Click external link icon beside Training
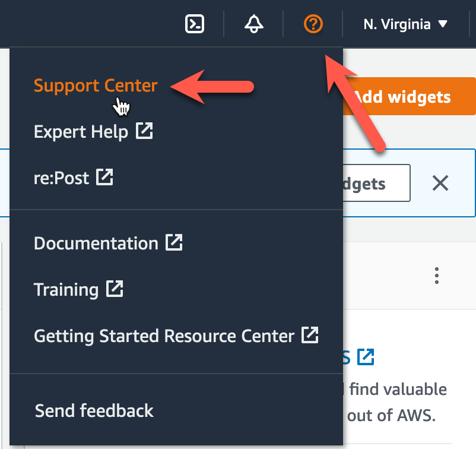 pos(115,289)
